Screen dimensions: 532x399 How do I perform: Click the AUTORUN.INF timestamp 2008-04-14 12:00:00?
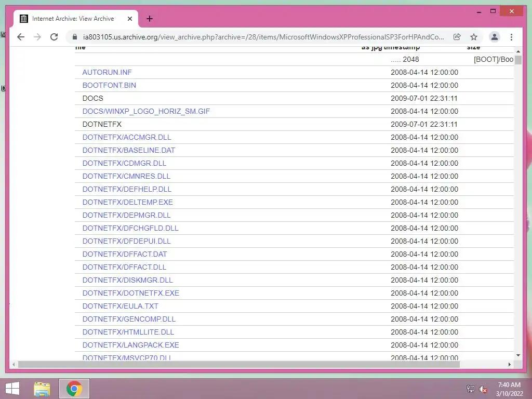[x=424, y=72]
